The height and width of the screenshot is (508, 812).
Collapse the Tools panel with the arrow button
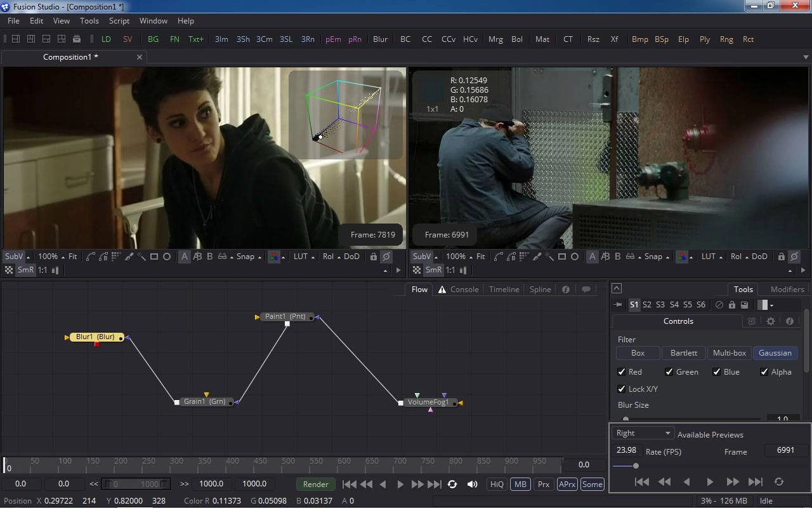(x=616, y=288)
